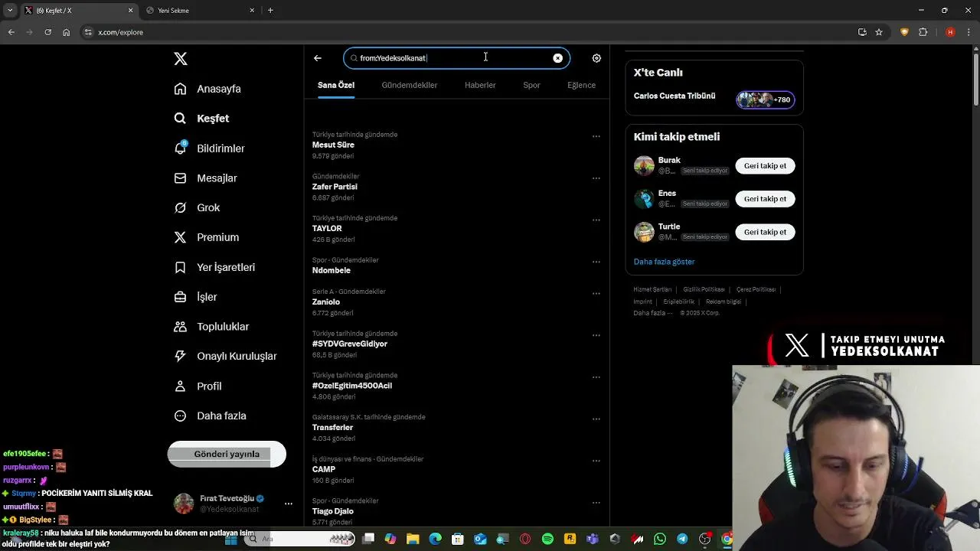
Task: Open the Opera browser taskbar icon
Action: (525, 540)
